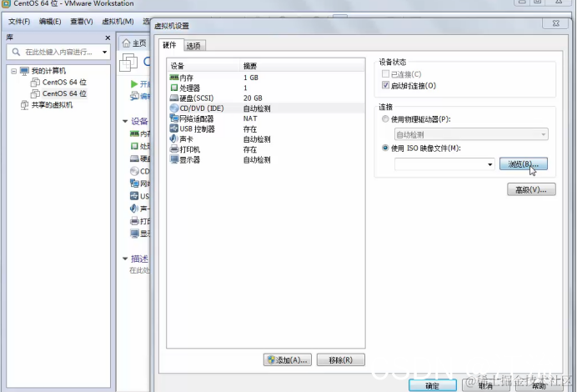The width and height of the screenshot is (577, 392).
Task: Click the 设备 column header
Action: 203,66
